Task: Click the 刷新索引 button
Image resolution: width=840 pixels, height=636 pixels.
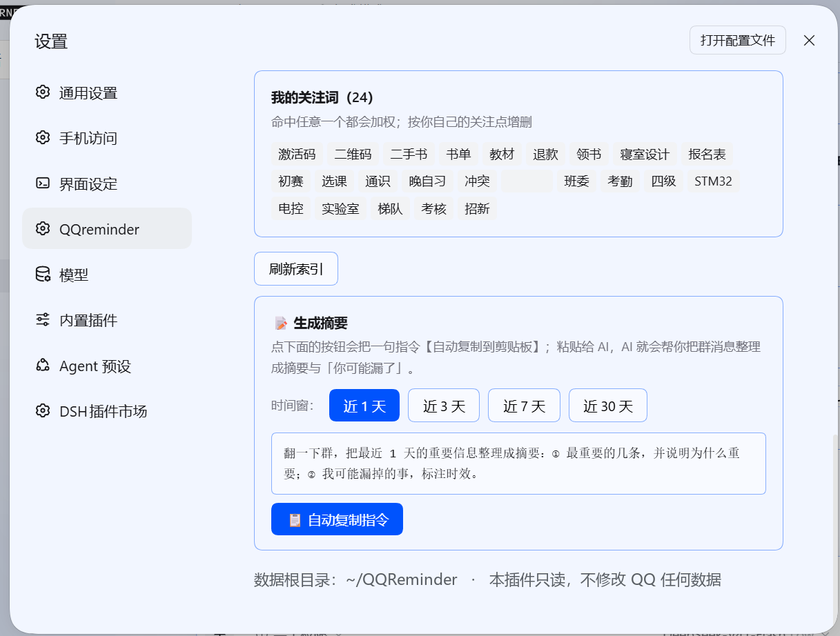Action: click(x=296, y=269)
